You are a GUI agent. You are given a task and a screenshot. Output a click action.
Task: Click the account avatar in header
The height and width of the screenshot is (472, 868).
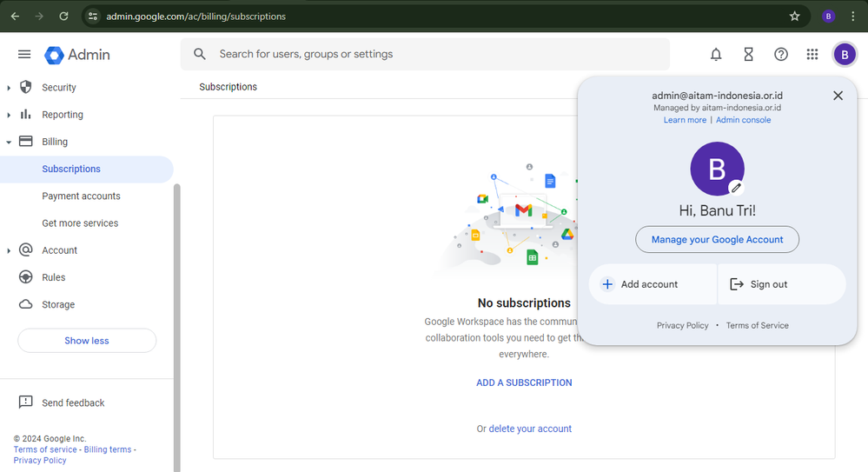[845, 54]
